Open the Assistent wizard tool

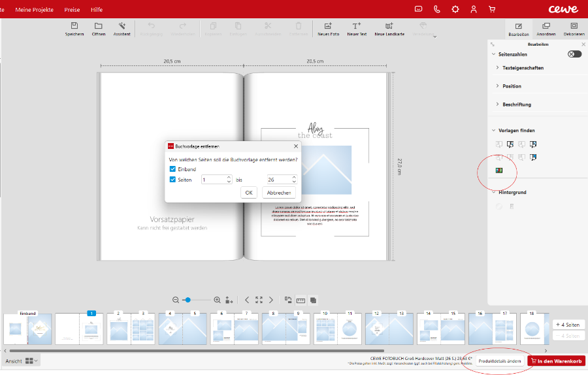[122, 26]
